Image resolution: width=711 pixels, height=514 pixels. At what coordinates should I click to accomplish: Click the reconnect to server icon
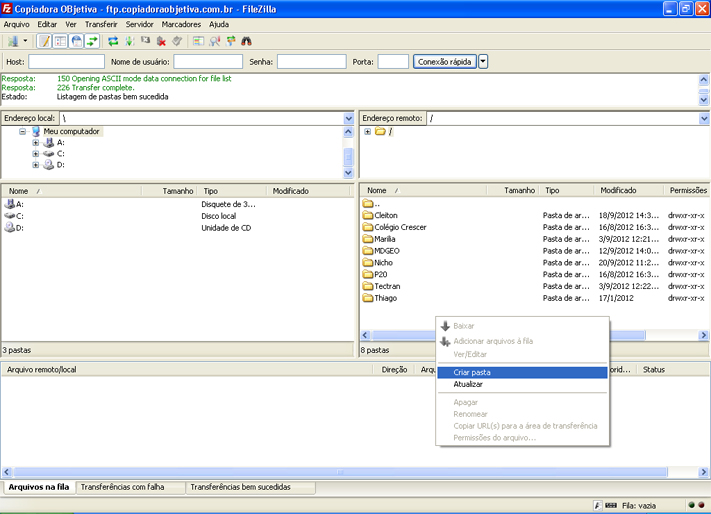(177, 41)
